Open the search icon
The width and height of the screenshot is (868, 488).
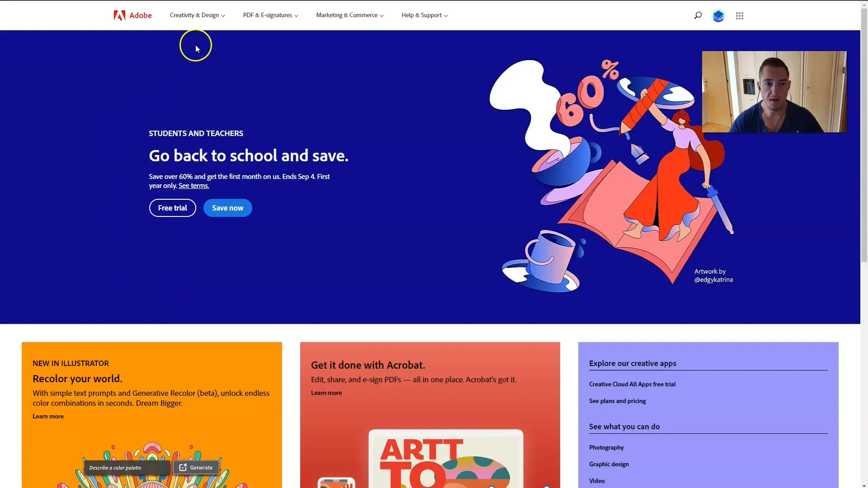tap(698, 15)
